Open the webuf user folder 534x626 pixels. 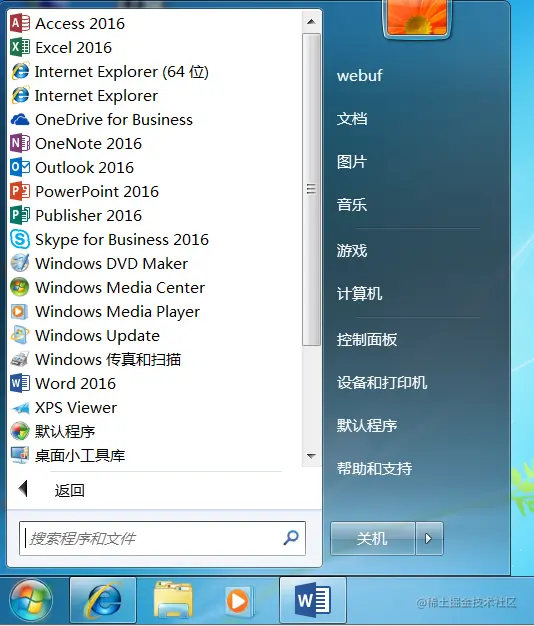pos(360,75)
